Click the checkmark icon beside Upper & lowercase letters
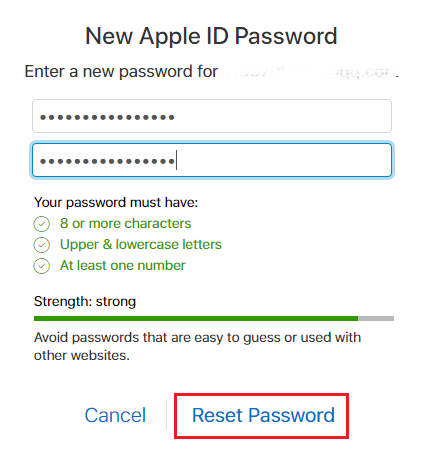This screenshot has height=450, width=432. [x=42, y=245]
